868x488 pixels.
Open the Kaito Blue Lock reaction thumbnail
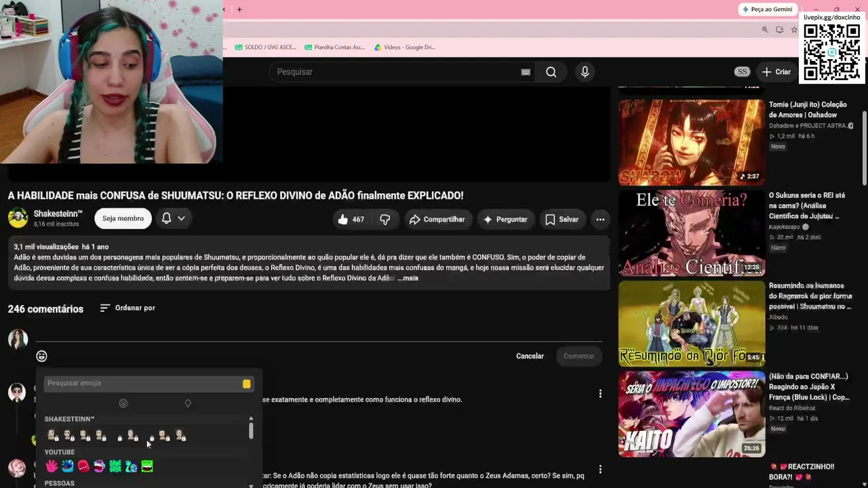click(x=692, y=414)
